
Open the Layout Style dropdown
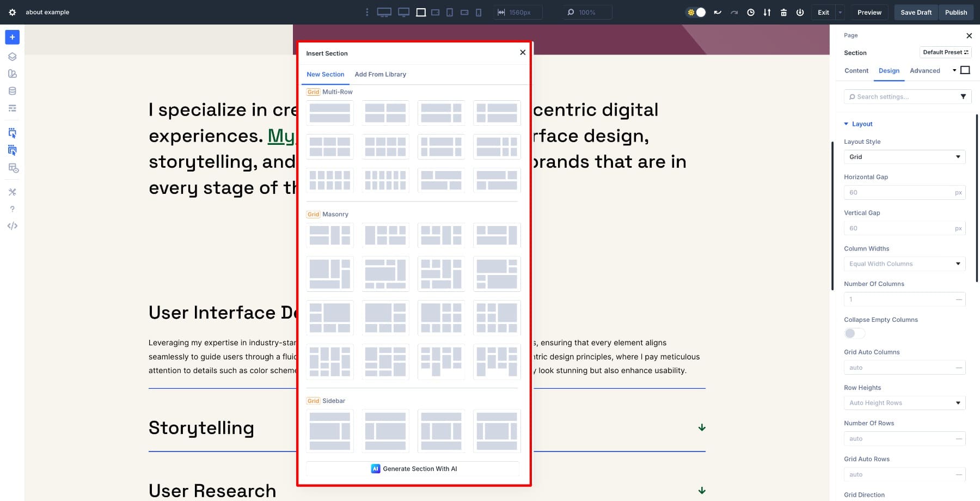click(904, 157)
